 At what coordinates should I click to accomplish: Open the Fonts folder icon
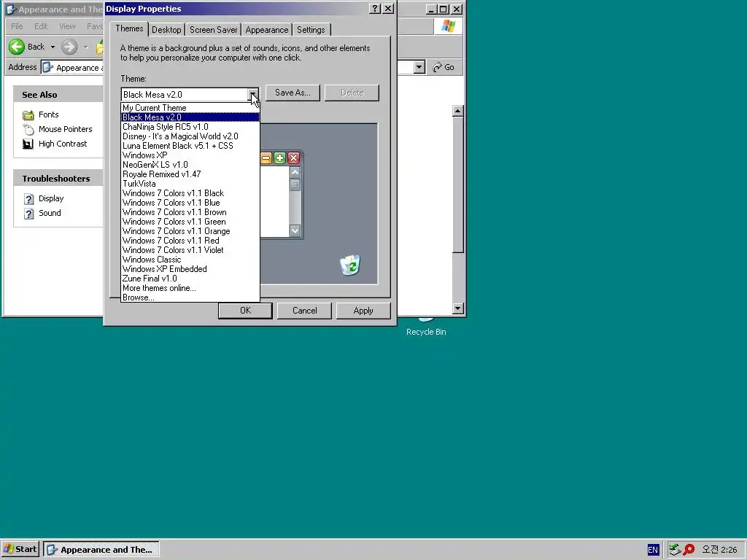pos(28,114)
